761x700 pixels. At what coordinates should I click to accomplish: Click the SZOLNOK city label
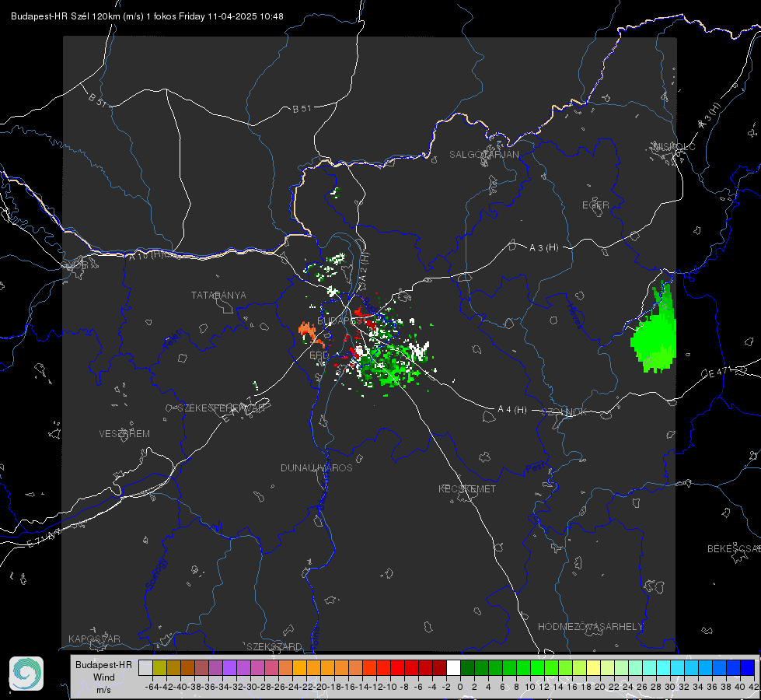(x=565, y=412)
